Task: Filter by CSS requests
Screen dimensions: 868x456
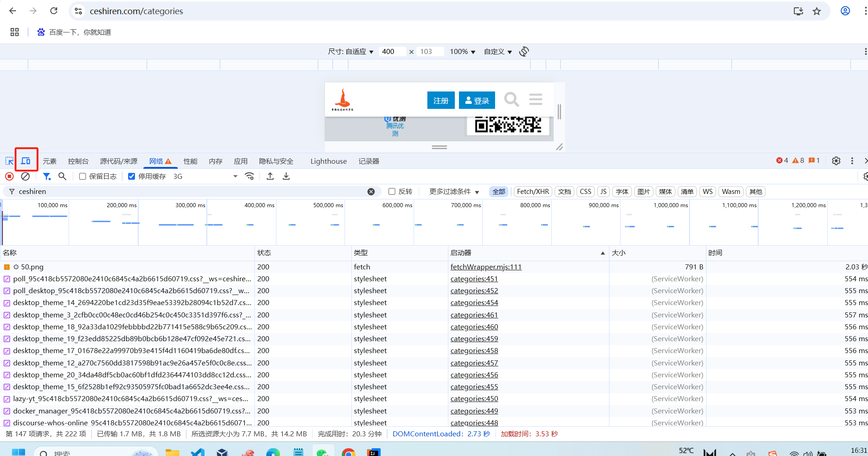Action: click(585, 192)
